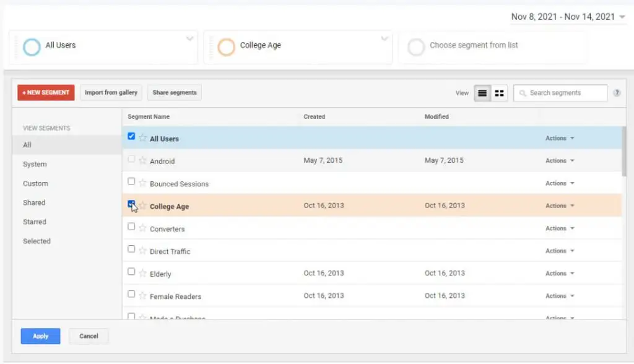This screenshot has height=364, width=634.
Task: Apply the selected segments
Action: click(x=40, y=336)
